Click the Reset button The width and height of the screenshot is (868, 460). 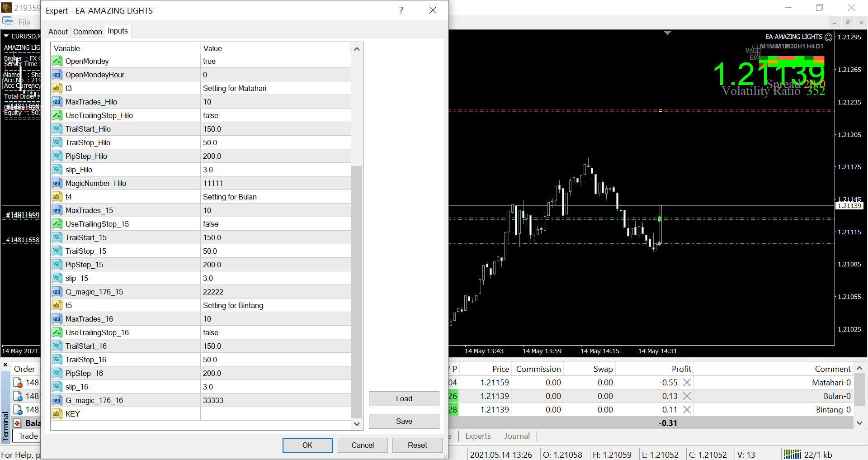417,445
